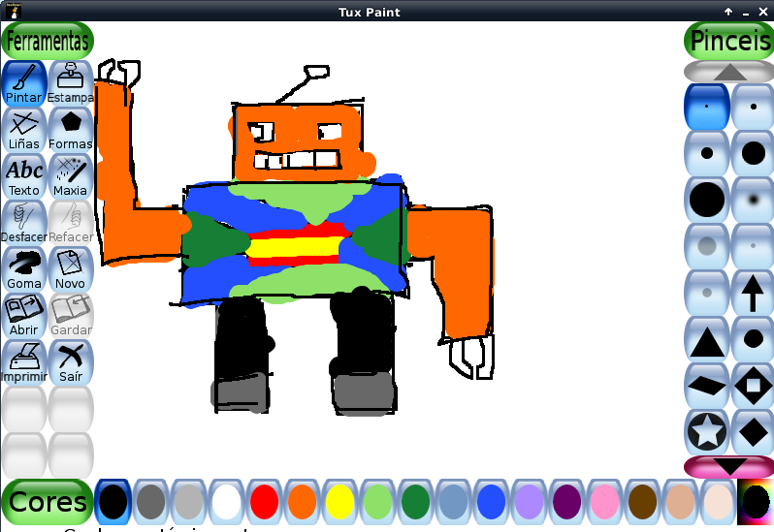
Task: Select the tiniest dot brush (highlighted)
Action: tap(706, 107)
